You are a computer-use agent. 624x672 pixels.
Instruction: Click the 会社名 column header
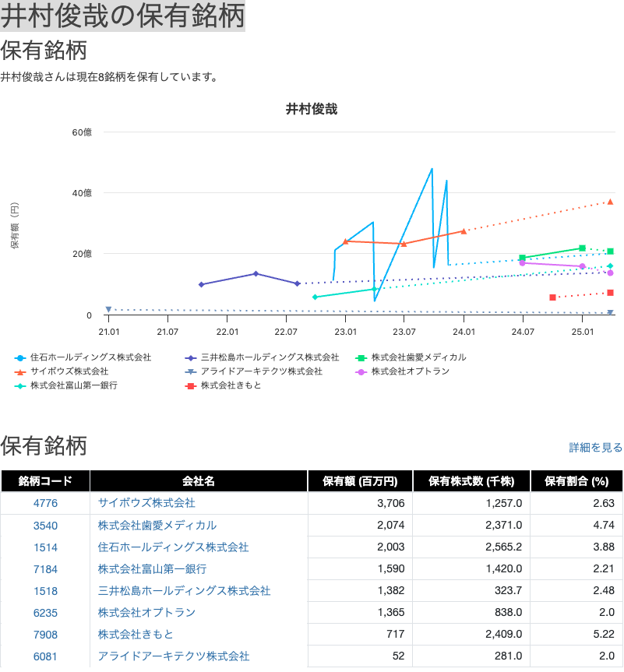199,481
